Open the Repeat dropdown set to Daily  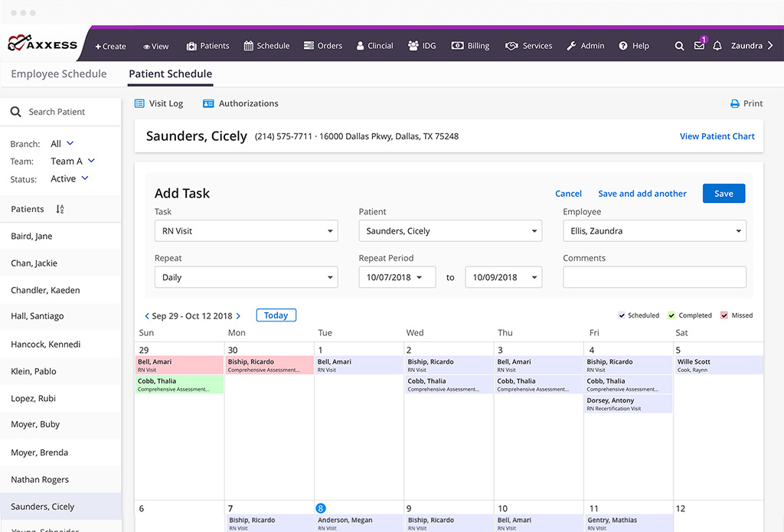(246, 277)
